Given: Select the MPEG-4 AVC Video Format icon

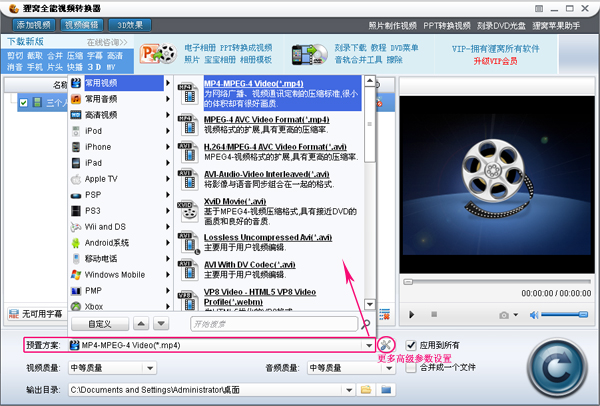Looking at the screenshot, I should pyautogui.click(x=188, y=125).
